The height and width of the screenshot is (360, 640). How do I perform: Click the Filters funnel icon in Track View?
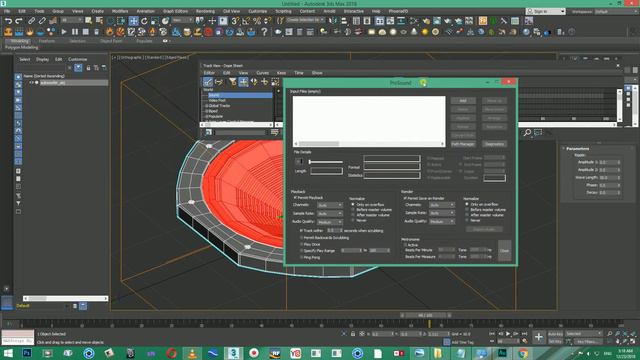233,82
